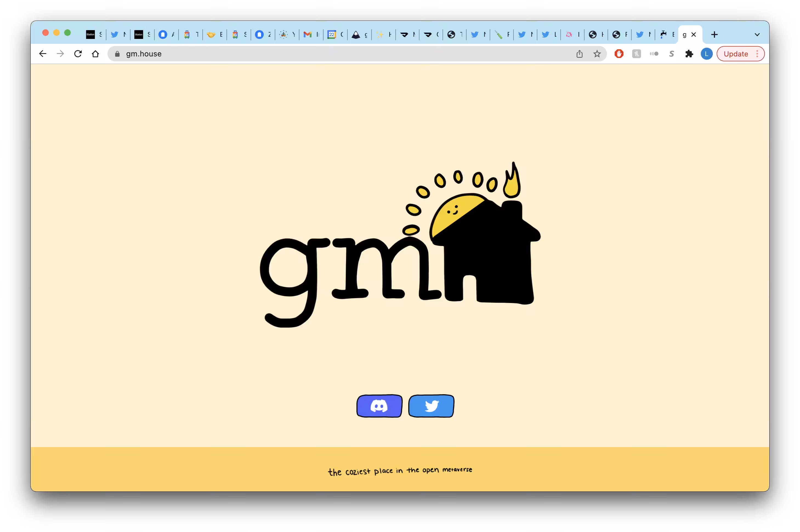Go forward to next page
This screenshot has width=800, height=532.
coord(60,54)
